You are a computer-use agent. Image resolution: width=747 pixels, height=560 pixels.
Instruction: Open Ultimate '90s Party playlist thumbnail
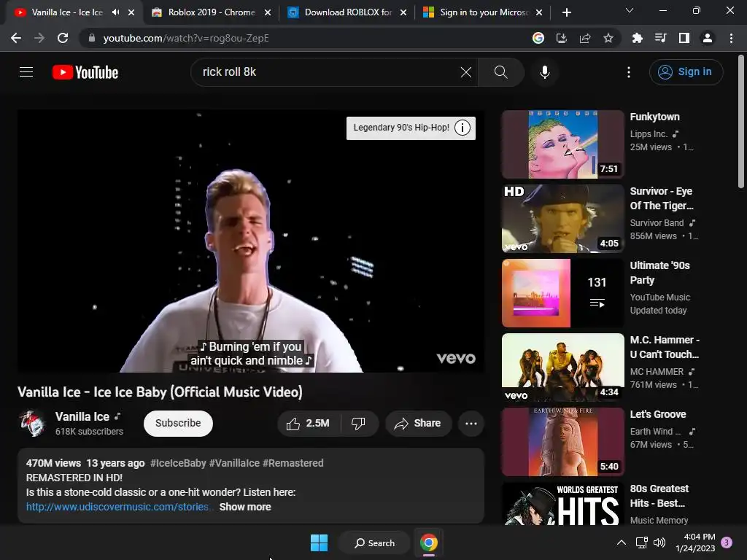562,293
